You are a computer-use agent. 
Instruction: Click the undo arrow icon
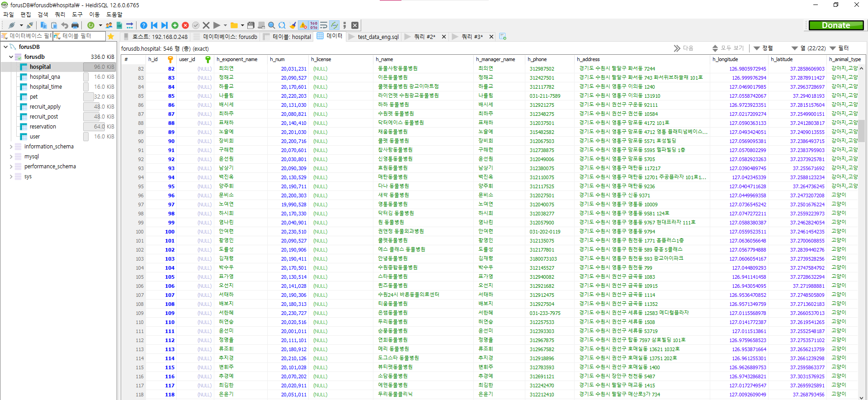point(65,25)
